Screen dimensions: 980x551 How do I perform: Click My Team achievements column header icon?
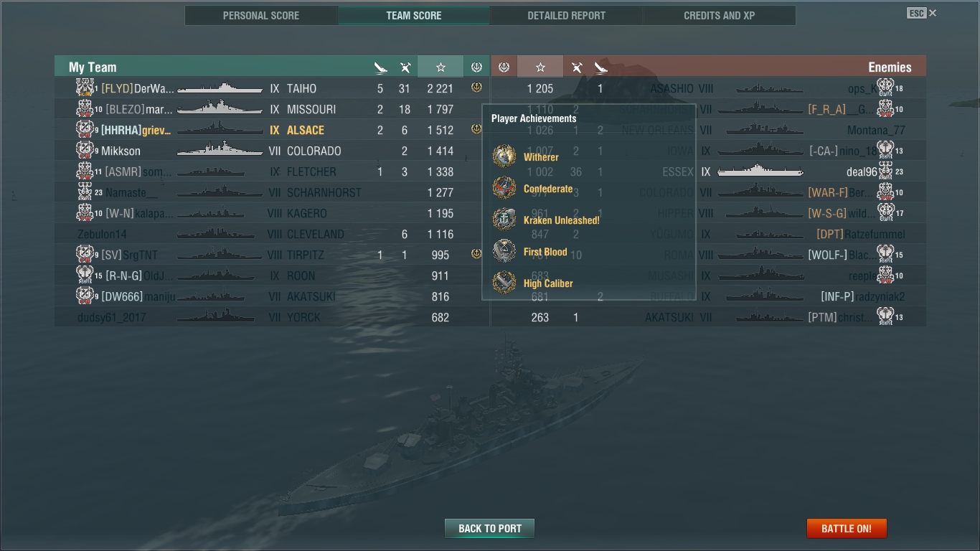tap(476, 67)
